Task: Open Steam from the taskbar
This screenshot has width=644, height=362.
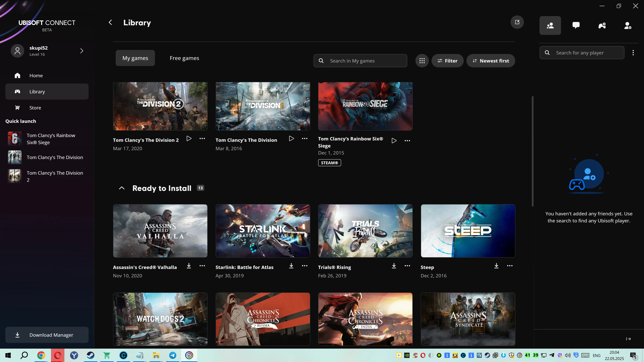Action: (x=91, y=355)
